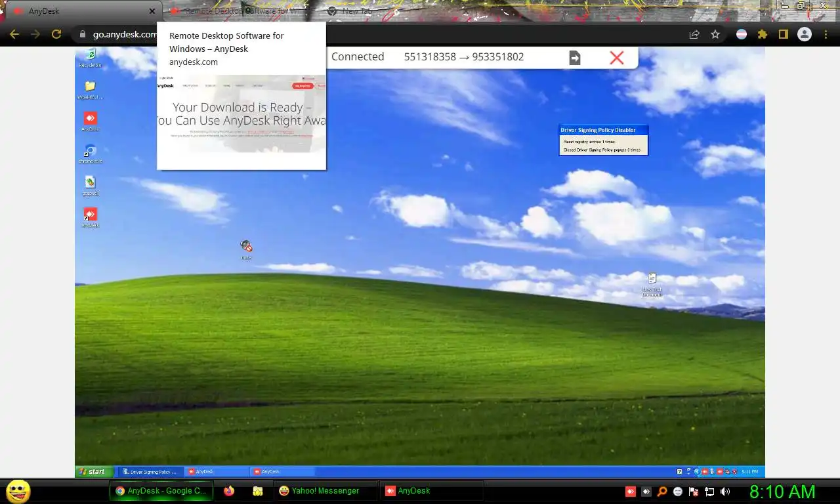Close the AnyDesk browser tab
Screen dimensions: 840x504
(152, 11)
